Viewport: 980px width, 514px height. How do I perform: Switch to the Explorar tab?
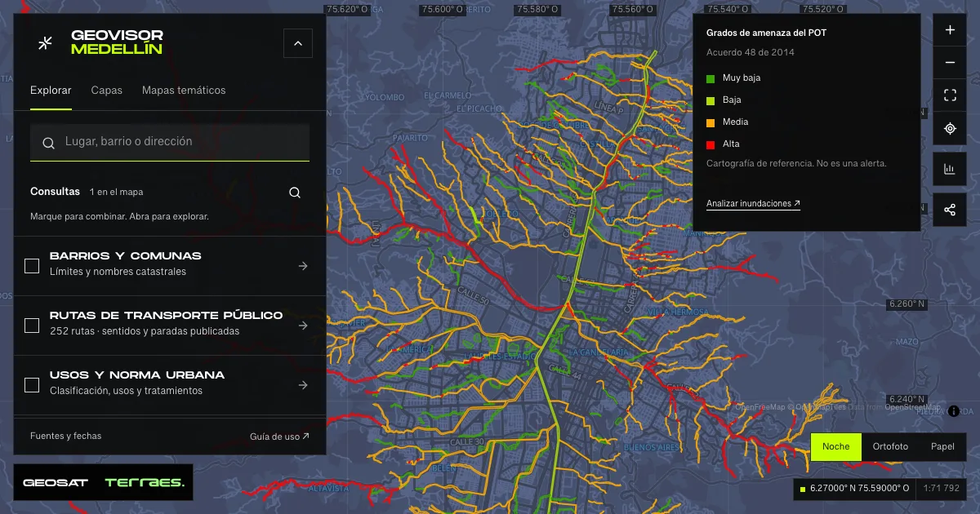51,91
